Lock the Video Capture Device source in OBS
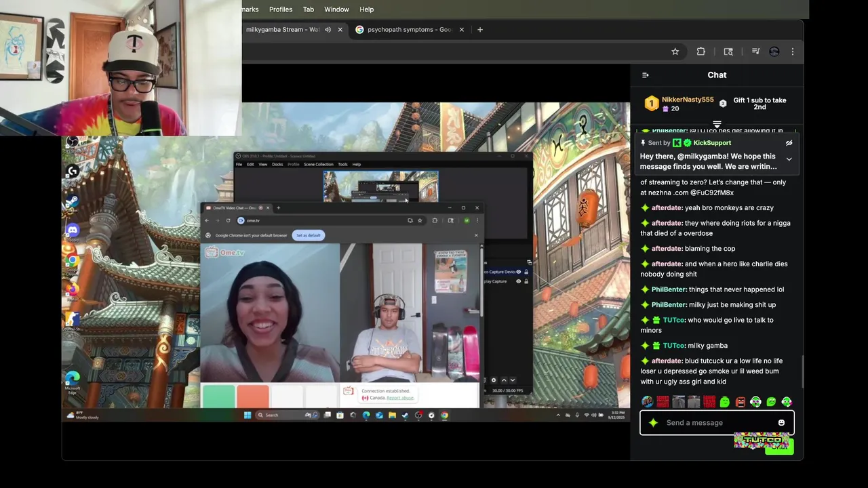868x488 pixels. click(526, 272)
